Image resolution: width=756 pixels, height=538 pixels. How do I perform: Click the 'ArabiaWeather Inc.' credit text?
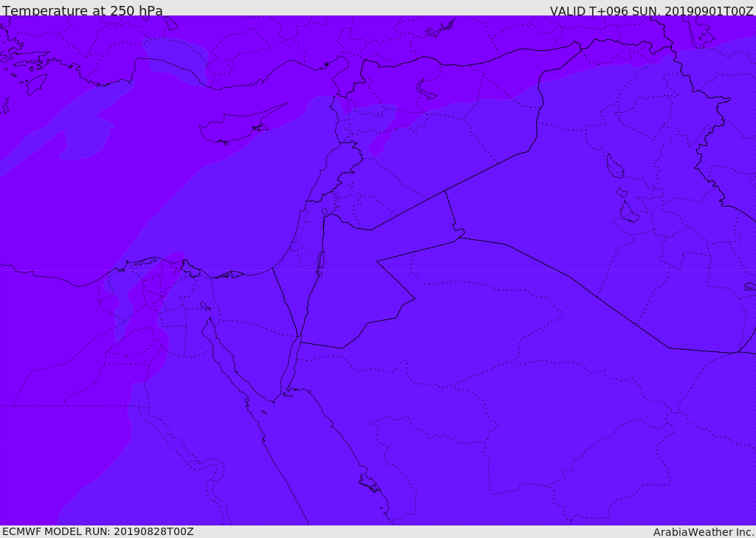(704, 532)
